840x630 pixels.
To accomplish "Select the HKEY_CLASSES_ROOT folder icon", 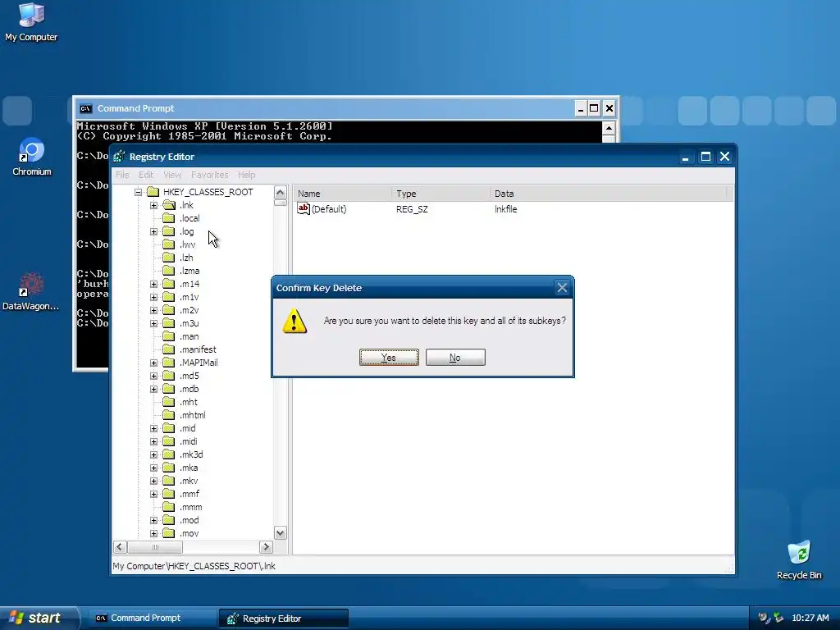I will pyautogui.click(x=153, y=192).
